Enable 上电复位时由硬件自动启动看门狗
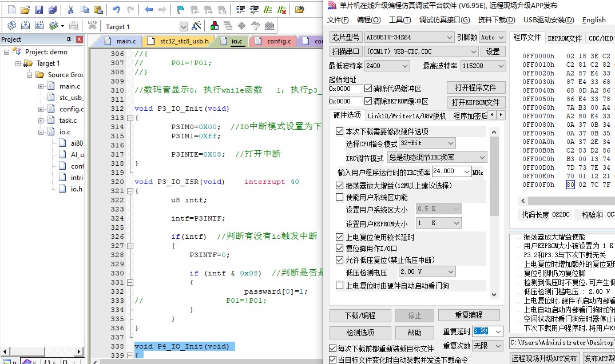Image resolution: width=615 pixels, height=364 pixels. (x=340, y=286)
